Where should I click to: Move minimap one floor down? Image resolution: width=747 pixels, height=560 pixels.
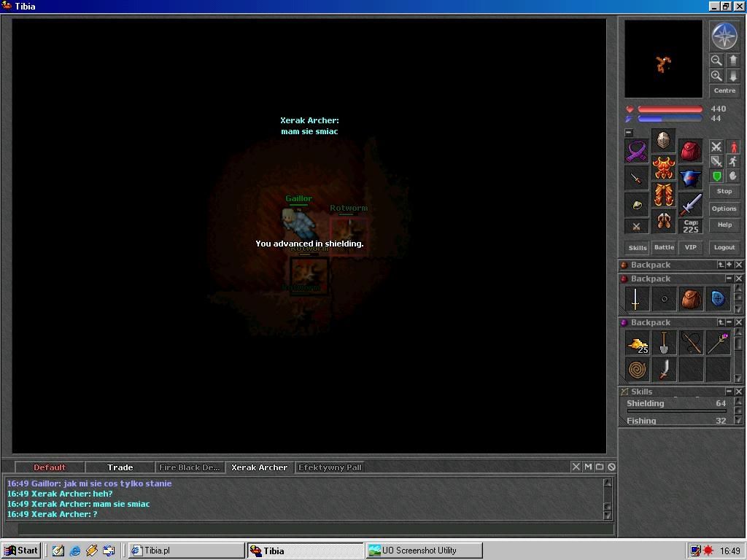[732, 76]
